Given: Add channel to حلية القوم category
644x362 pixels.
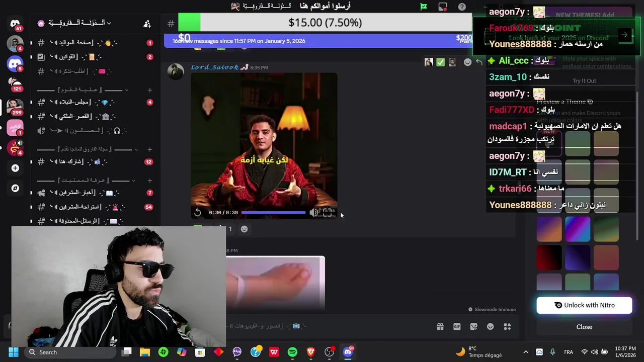Looking at the screenshot, I should (x=149, y=90).
